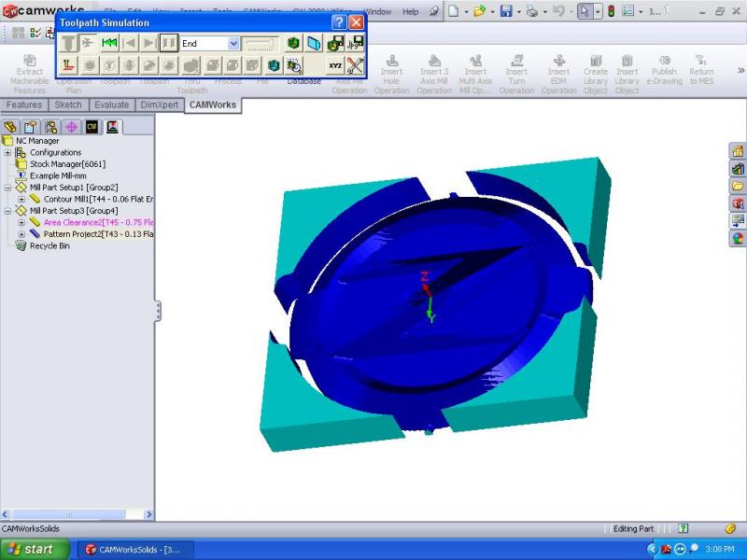Expand the Contour Mill1 operation node
The height and width of the screenshot is (560, 747).
(x=21, y=199)
